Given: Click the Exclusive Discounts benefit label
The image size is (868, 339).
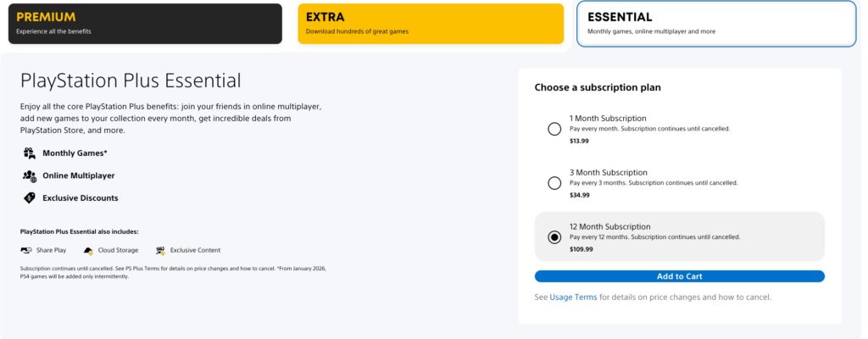Looking at the screenshot, I should (x=81, y=198).
